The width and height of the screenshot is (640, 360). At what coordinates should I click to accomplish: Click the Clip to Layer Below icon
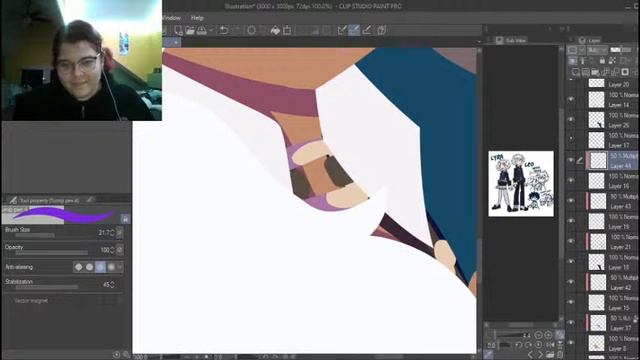[x=573, y=61]
